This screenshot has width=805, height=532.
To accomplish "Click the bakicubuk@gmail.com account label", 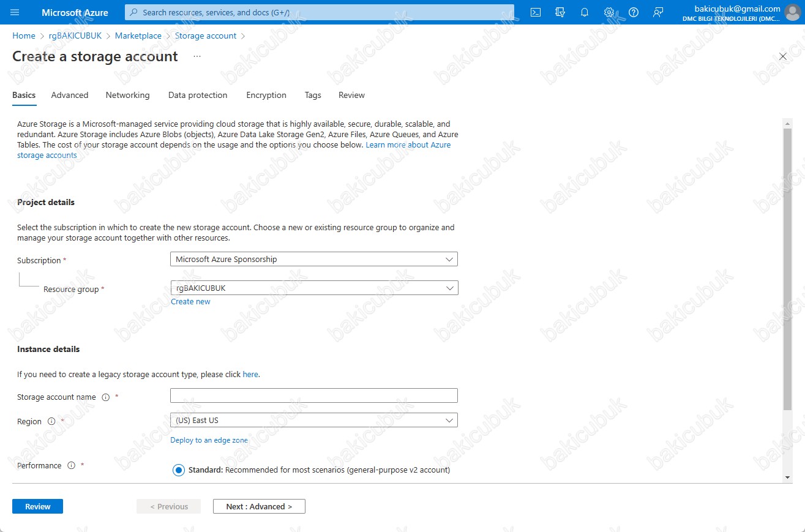I will 738,9.
